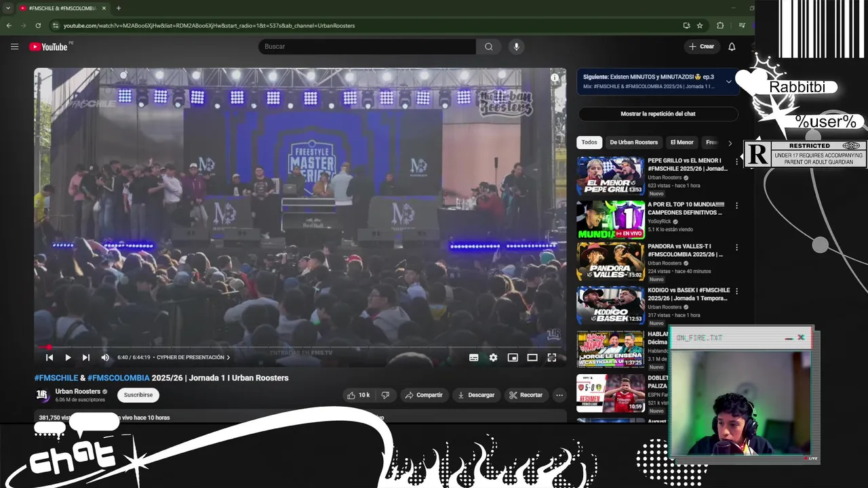Click the Crear button

point(701,47)
